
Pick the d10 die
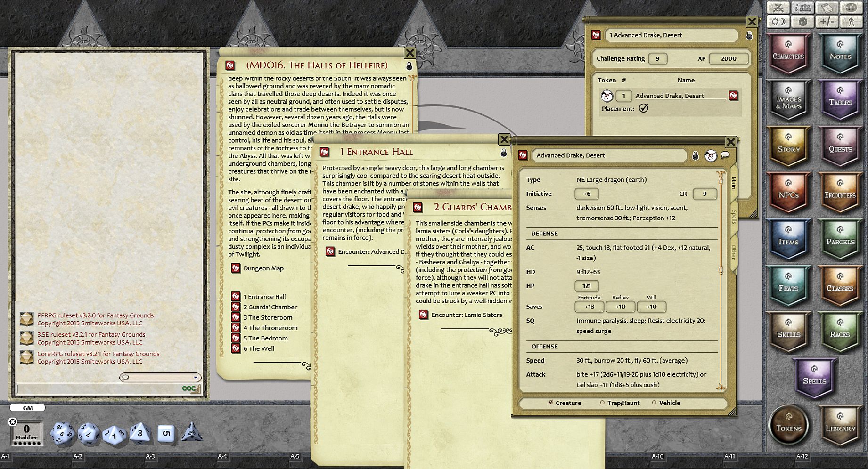coord(114,434)
